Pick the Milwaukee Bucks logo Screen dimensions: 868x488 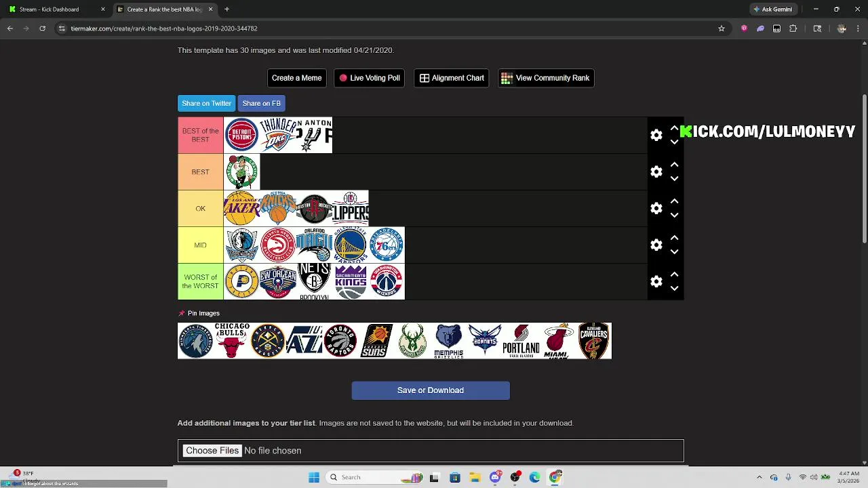(x=412, y=340)
